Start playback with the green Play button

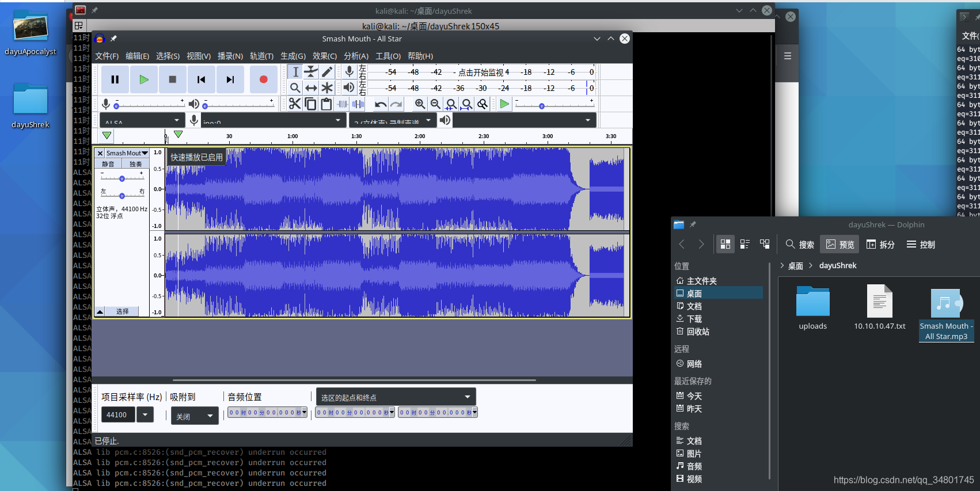pos(144,79)
